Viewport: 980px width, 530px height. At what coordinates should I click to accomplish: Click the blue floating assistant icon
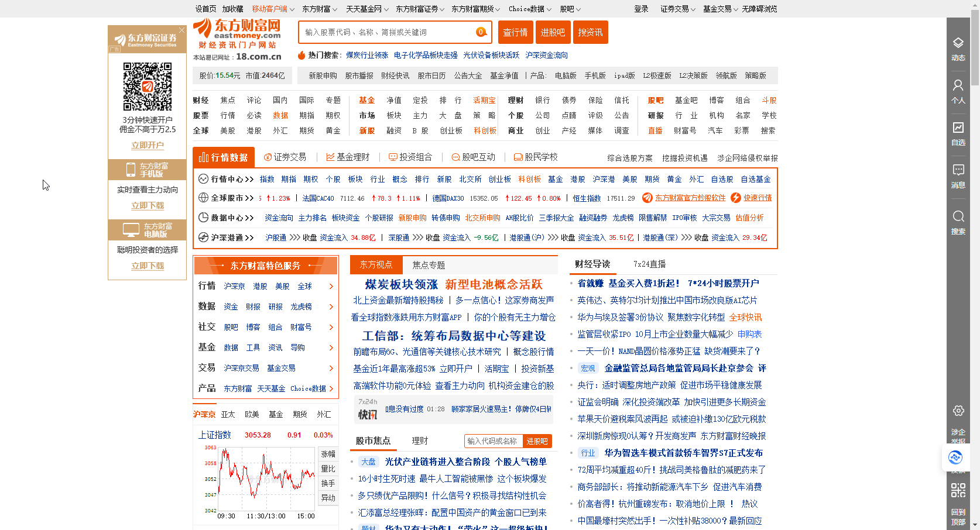point(955,457)
